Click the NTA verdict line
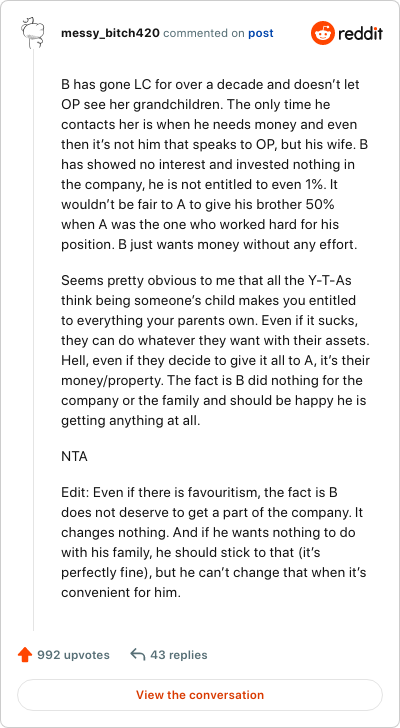 point(74,457)
